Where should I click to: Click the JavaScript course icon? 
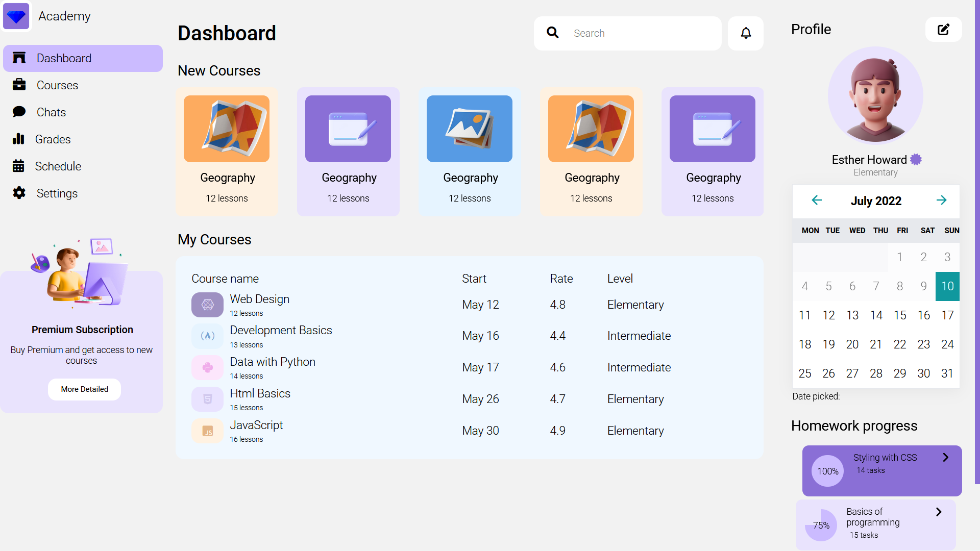(x=207, y=431)
